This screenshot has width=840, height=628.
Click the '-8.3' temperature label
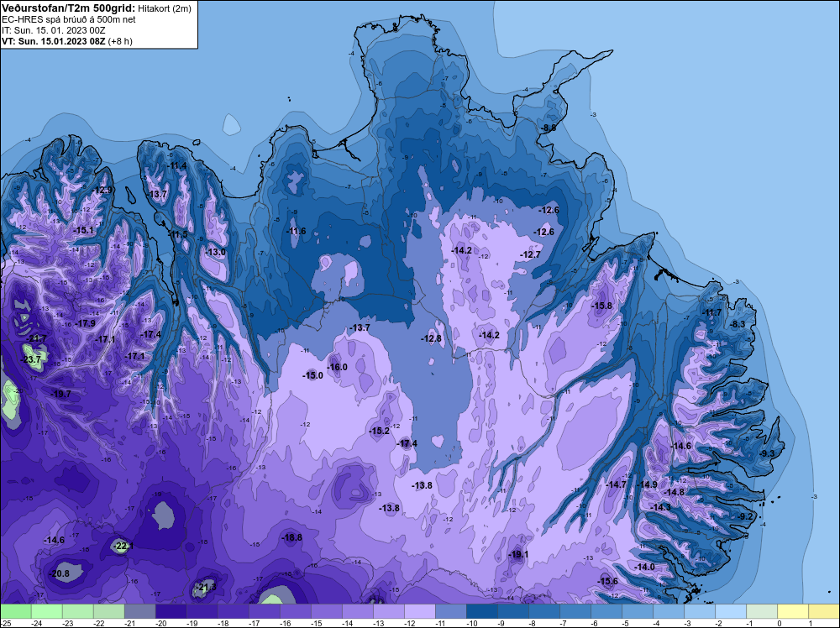click(738, 324)
